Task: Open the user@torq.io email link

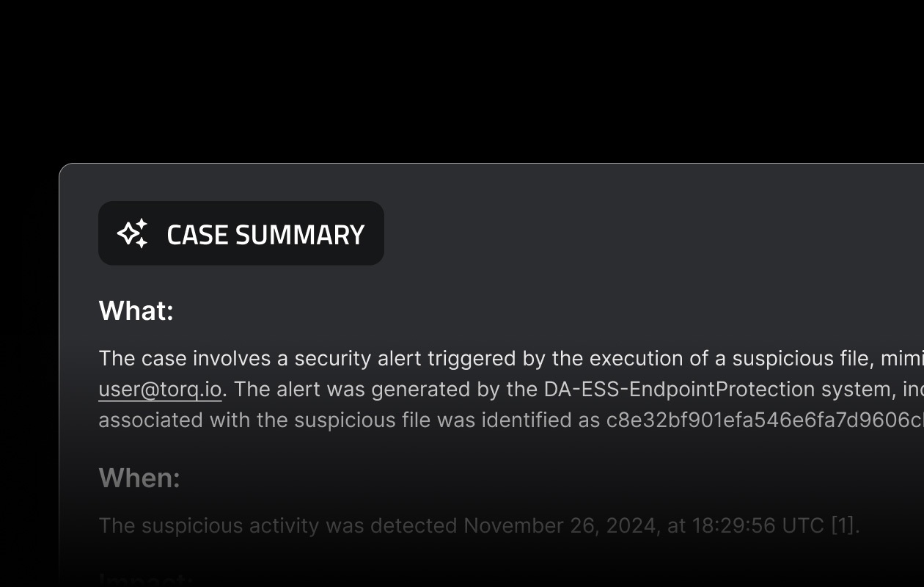Action: (x=160, y=389)
